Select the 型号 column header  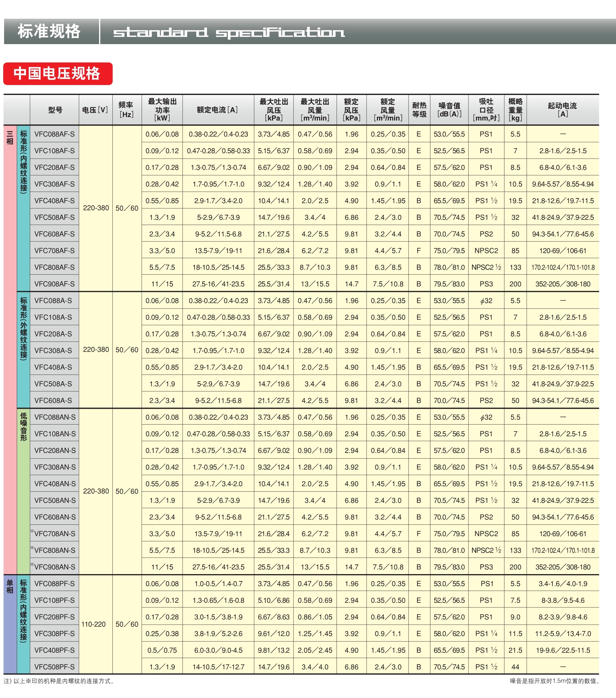pos(55,110)
